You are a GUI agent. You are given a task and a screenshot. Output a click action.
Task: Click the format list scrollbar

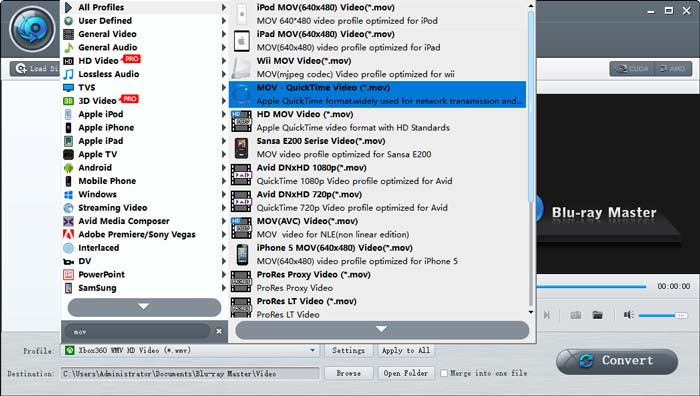point(531,106)
